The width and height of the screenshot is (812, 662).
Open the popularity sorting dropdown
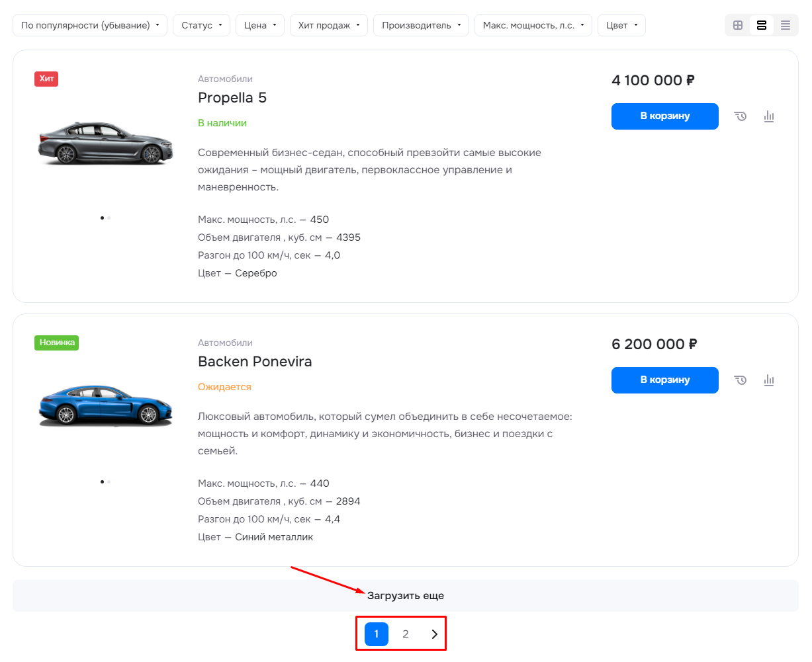90,25
